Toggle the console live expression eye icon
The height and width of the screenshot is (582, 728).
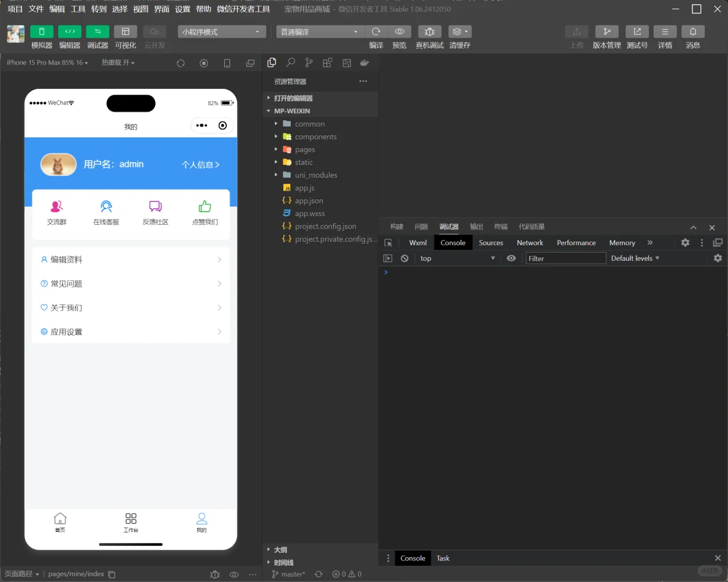click(x=512, y=258)
